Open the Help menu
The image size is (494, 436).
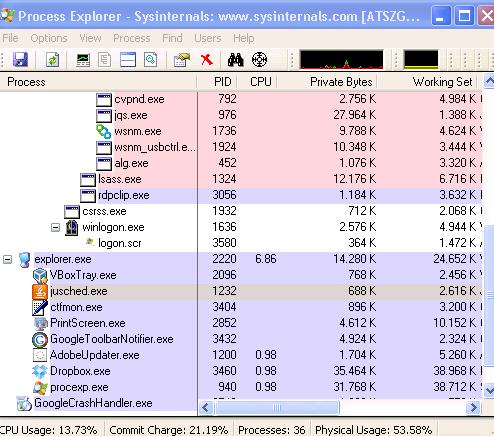point(244,38)
